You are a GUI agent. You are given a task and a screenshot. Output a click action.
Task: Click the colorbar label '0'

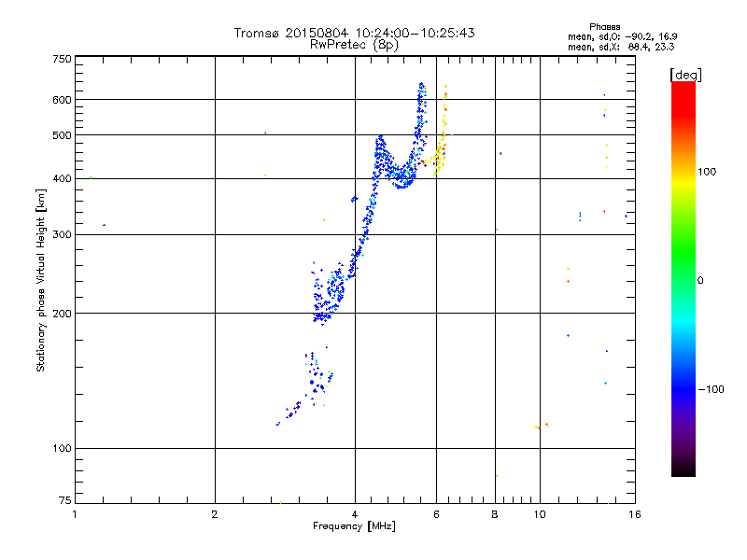click(700, 281)
